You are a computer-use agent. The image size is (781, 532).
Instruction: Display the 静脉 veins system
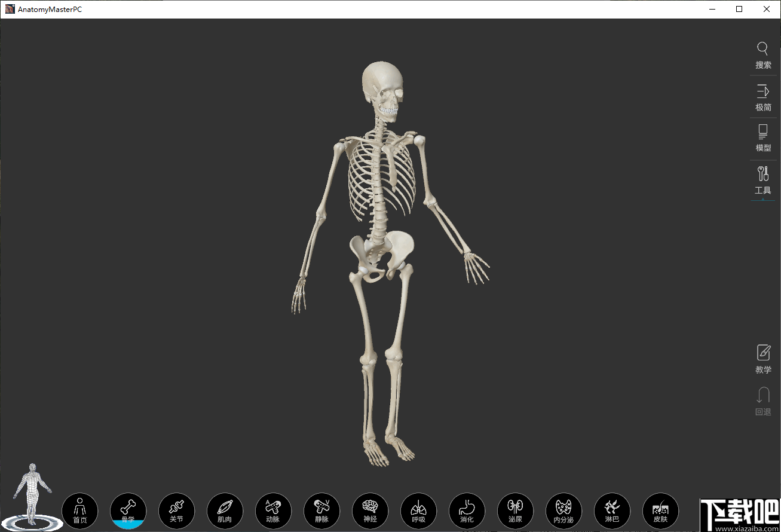(x=321, y=510)
